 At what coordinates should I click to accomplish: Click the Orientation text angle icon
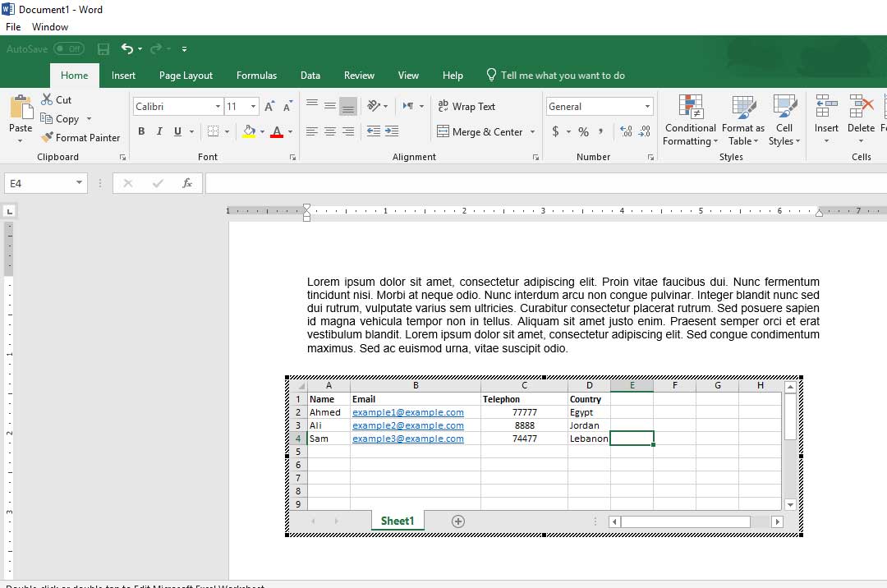click(x=374, y=106)
